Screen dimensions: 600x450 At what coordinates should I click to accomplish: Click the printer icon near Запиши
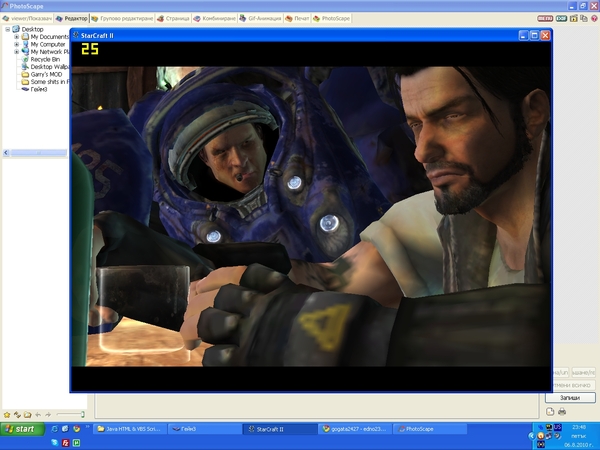pyautogui.click(x=562, y=412)
